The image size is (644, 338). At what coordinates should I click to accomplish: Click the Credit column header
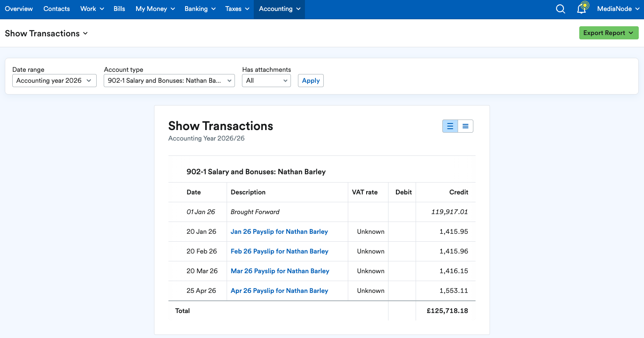pos(458,192)
